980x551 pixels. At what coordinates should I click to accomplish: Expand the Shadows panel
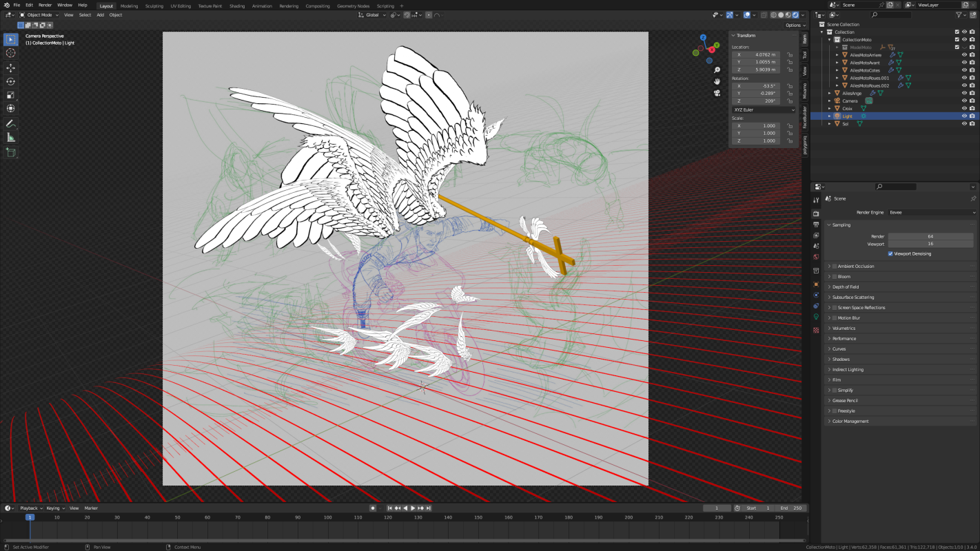point(841,360)
